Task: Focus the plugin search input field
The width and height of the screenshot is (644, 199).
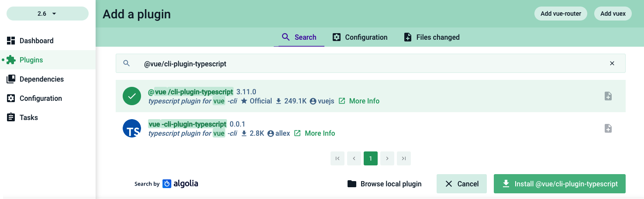Action: pos(370,63)
